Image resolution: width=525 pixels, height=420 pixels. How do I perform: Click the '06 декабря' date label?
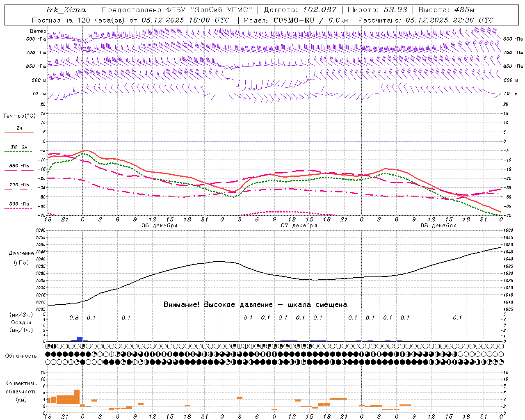160,226
